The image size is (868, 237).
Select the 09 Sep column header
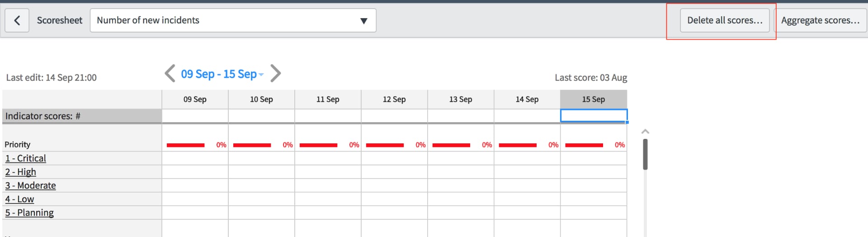pos(195,99)
